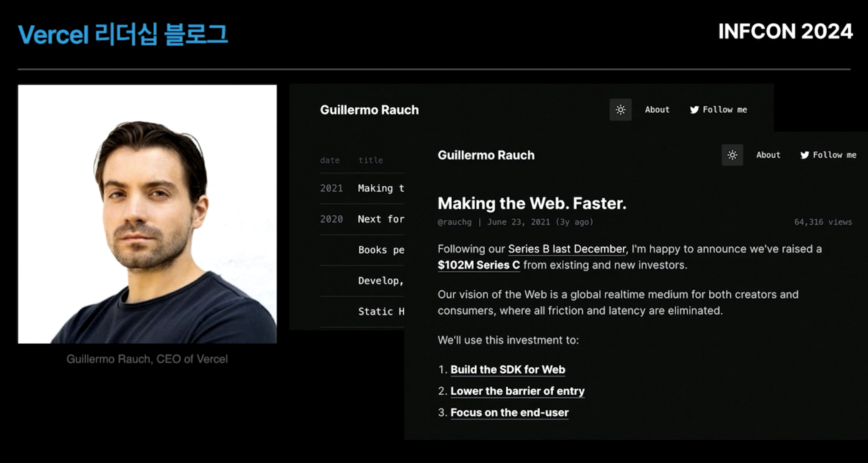Click Guillermo Rauch portrait photo

pyautogui.click(x=147, y=214)
